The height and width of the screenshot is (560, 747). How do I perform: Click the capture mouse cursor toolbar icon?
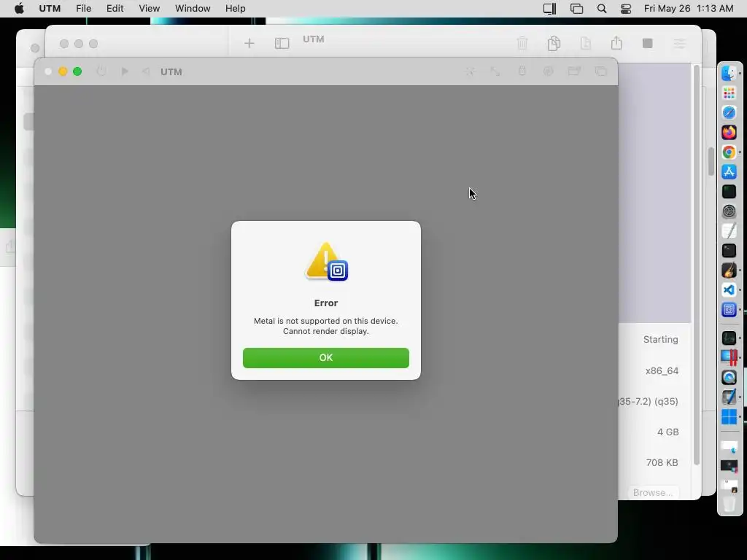coord(471,71)
